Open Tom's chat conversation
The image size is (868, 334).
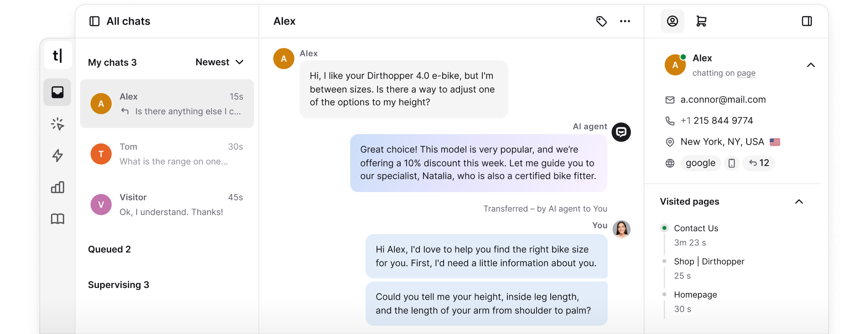point(167,154)
